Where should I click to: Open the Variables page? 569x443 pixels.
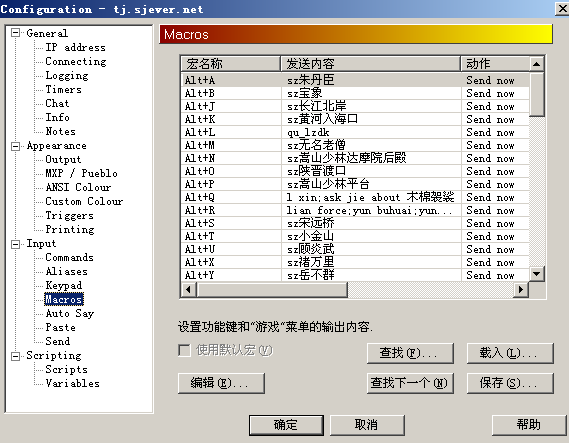pyautogui.click(x=72, y=383)
